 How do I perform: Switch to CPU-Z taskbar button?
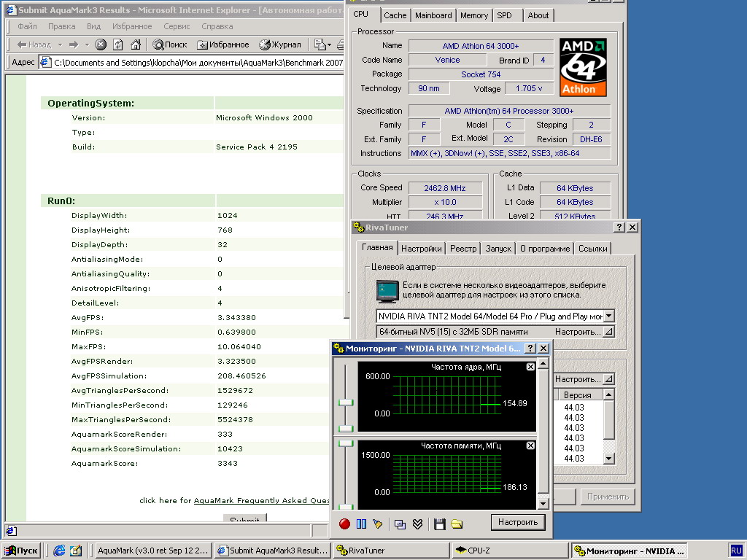point(510,551)
